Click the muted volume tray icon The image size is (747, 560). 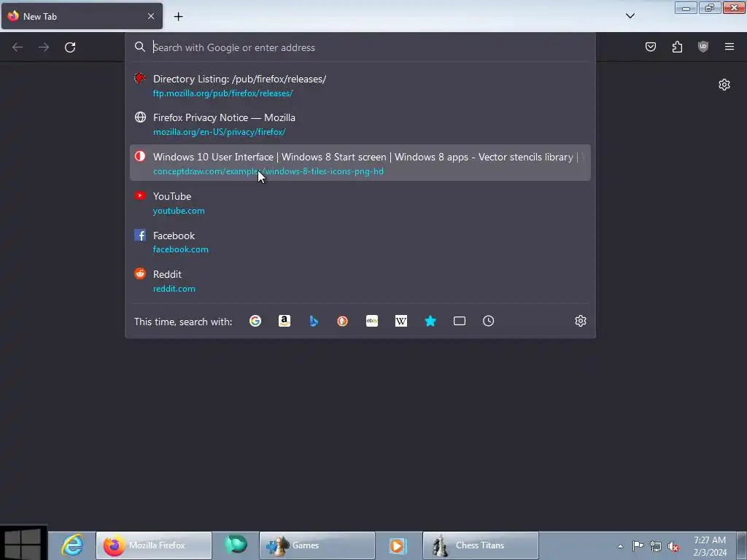pos(673,546)
